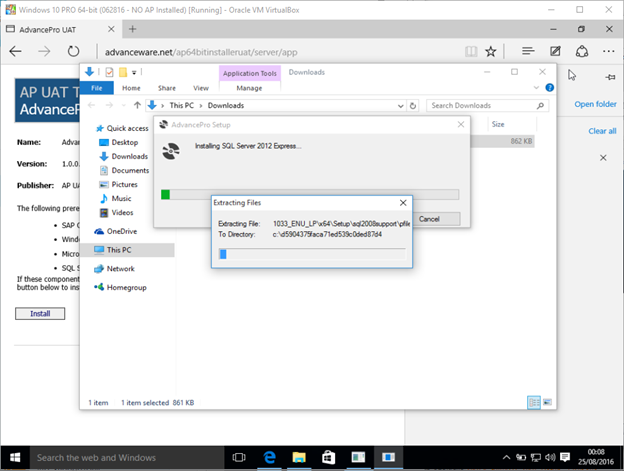The height and width of the screenshot is (471, 624).
Task: Open the Windows Store taskbar icon
Action: 327,458
